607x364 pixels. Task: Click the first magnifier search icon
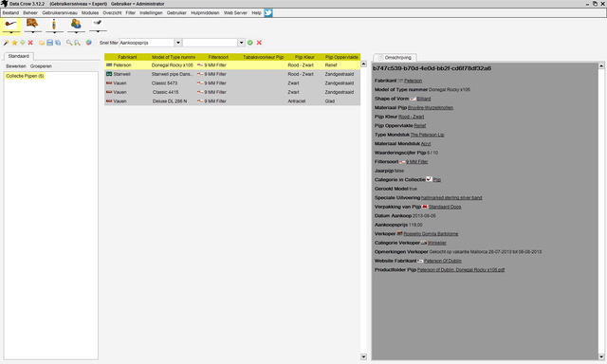point(69,43)
